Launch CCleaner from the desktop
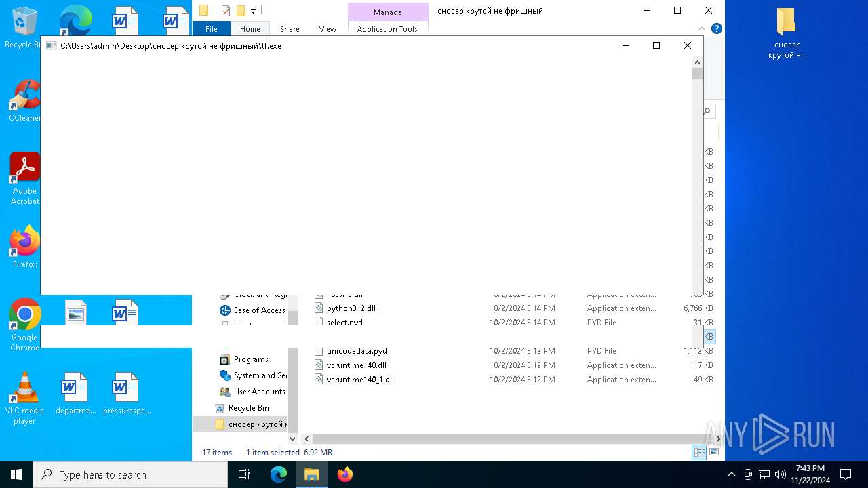868x488 pixels. coord(24,102)
